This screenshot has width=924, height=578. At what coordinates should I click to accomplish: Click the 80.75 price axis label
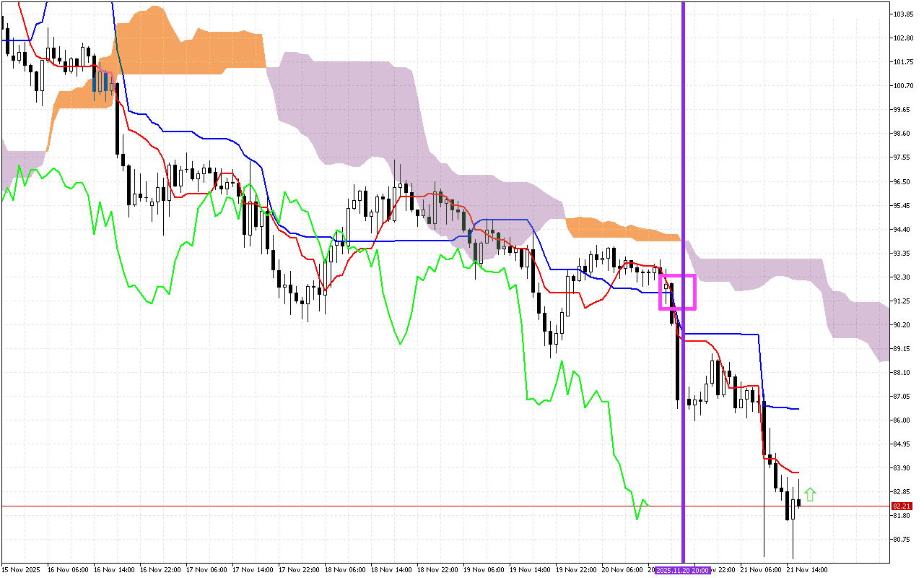903,540
